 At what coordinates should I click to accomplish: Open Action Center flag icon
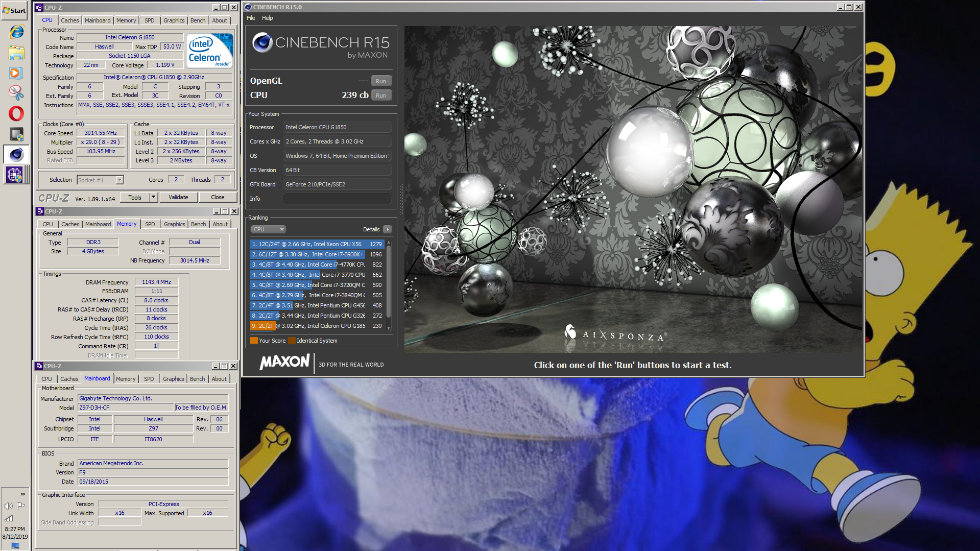coord(21,506)
